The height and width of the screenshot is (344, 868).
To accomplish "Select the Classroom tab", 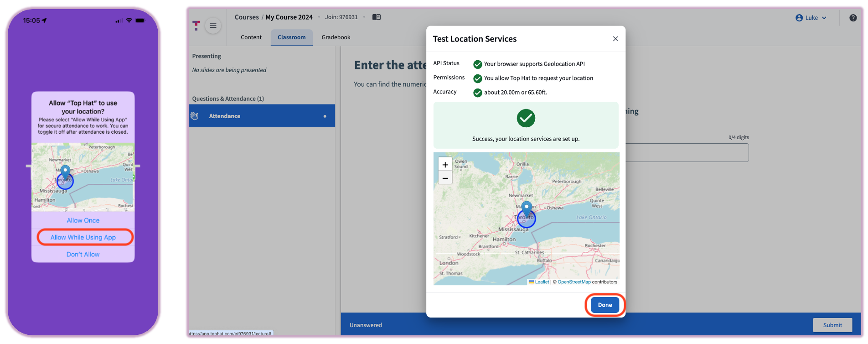I will tap(291, 37).
